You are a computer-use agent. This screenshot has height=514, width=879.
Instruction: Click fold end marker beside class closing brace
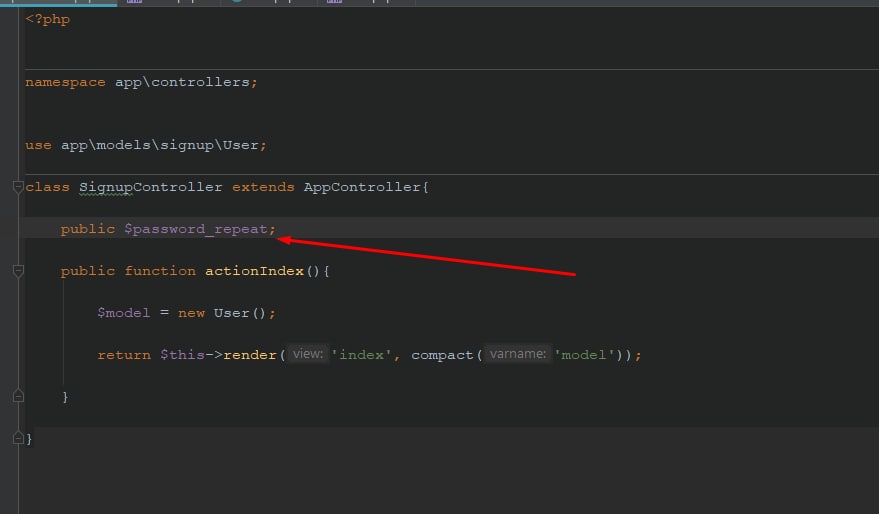(18, 438)
